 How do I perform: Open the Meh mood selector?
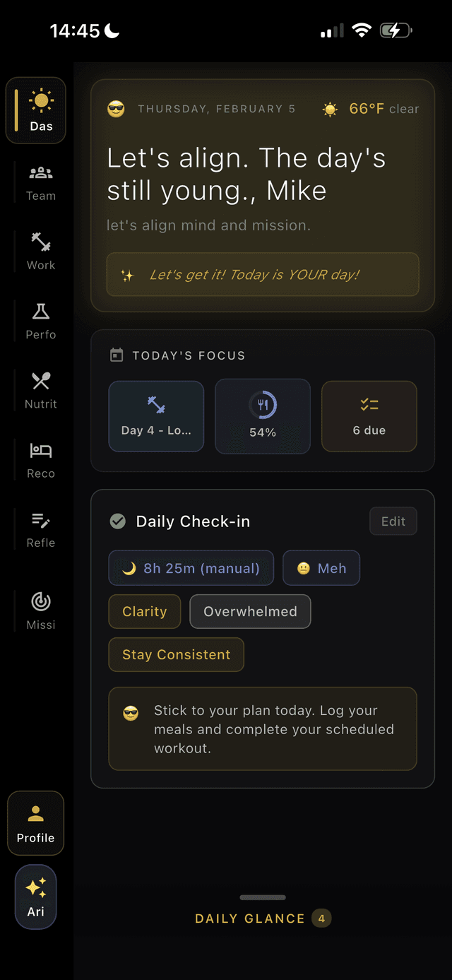[x=321, y=567]
